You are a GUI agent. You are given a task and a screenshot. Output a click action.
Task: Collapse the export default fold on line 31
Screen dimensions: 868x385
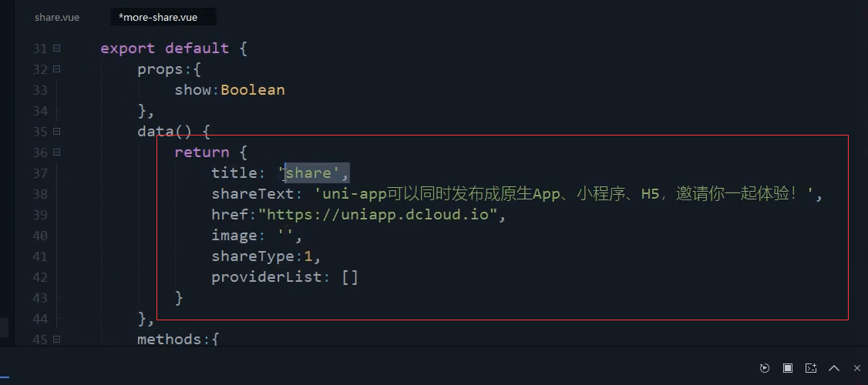[x=56, y=48]
